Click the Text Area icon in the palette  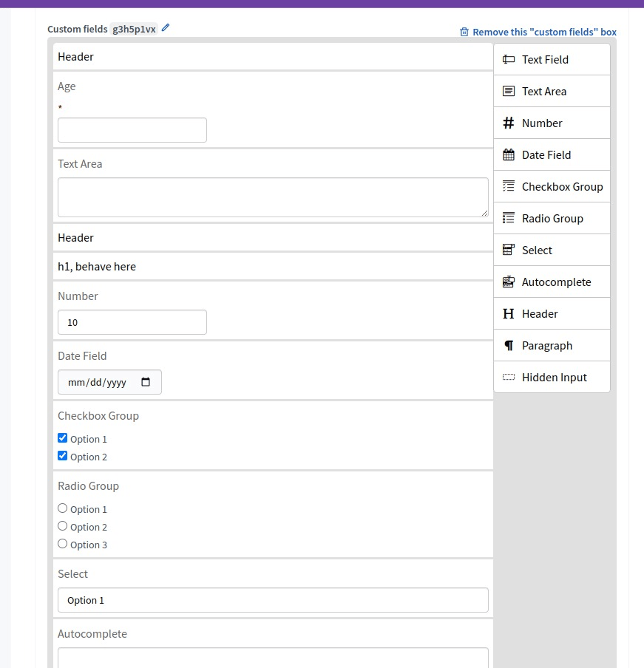coord(509,91)
